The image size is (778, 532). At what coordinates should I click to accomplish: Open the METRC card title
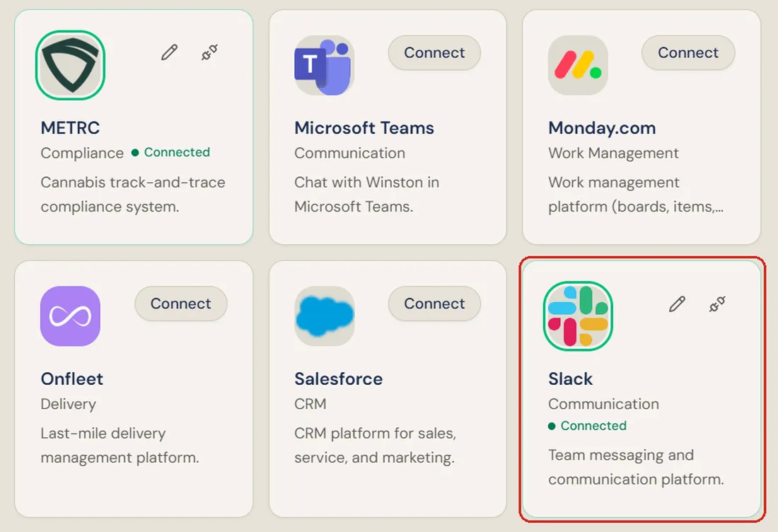[x=71, y=128]
